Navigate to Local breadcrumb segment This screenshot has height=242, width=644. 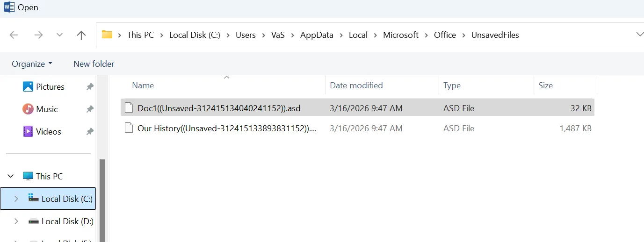click(358, 35)
